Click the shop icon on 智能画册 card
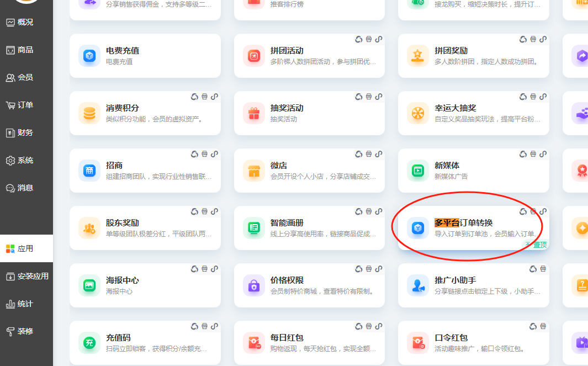Screen dimensions: 588x366 coord(369,211)
